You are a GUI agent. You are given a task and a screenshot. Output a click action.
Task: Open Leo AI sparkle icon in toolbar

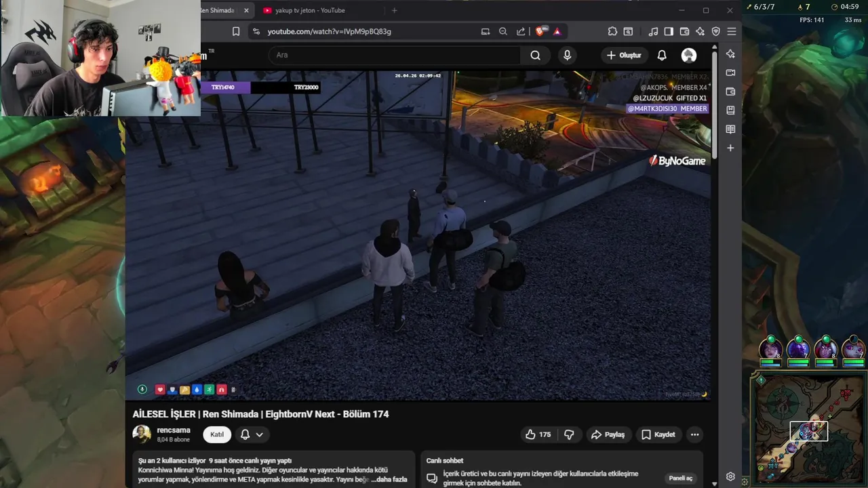click(x=701, y=31)
